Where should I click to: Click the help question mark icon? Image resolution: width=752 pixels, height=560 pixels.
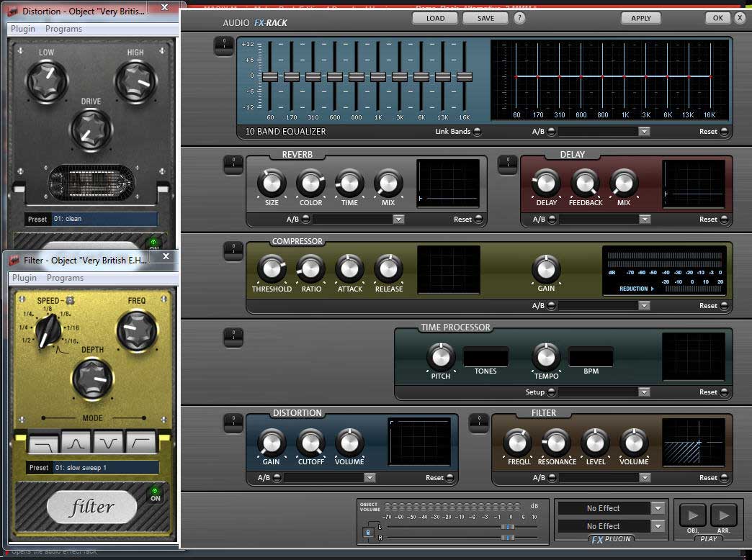tap(519, 18)
